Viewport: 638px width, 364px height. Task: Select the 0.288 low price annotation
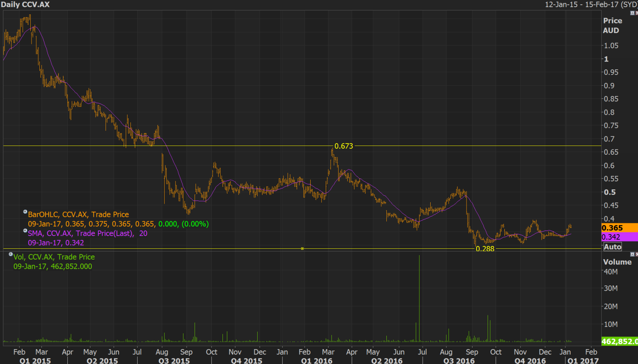click(485, 249)
